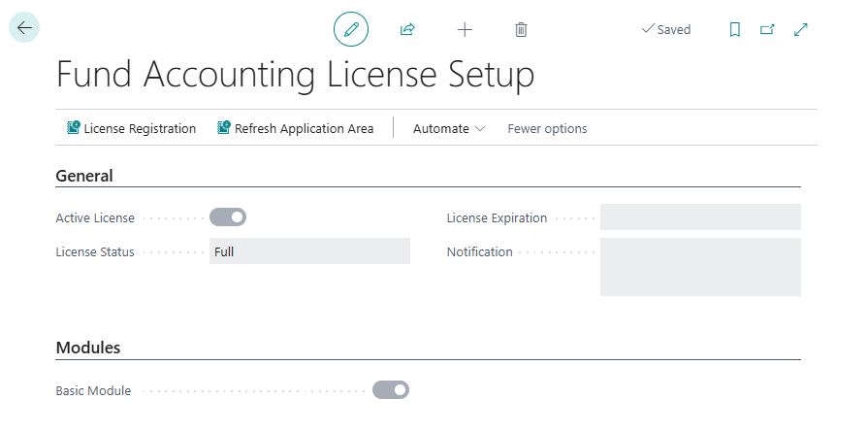Click the Active License label

point(95,218)
